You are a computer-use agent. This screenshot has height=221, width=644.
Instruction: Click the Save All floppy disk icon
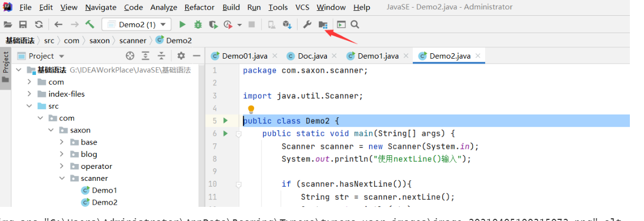[x=23, y=24]
